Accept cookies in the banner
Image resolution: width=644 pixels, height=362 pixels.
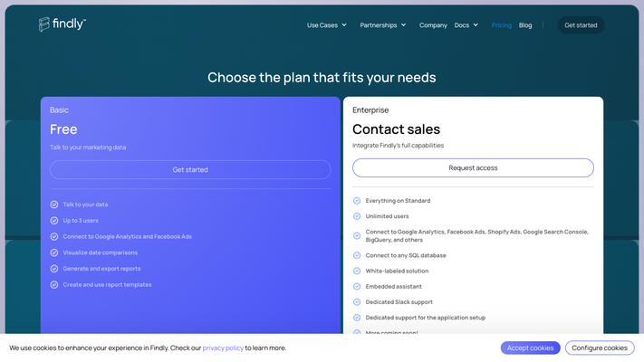(x=530, y=348)
